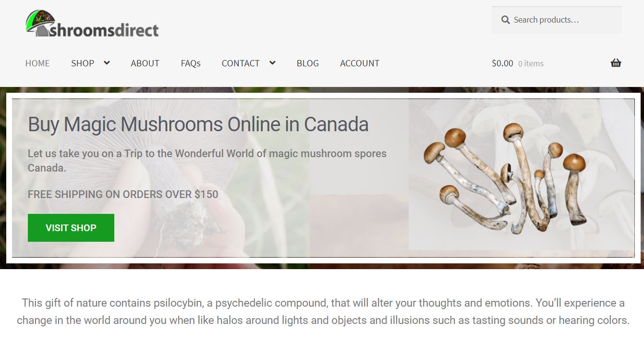The height and width of the screenshot is (347, 644).
Task: Click the "Buy Magic Mushrooms Online in Canada" heading
Action: 198,124
